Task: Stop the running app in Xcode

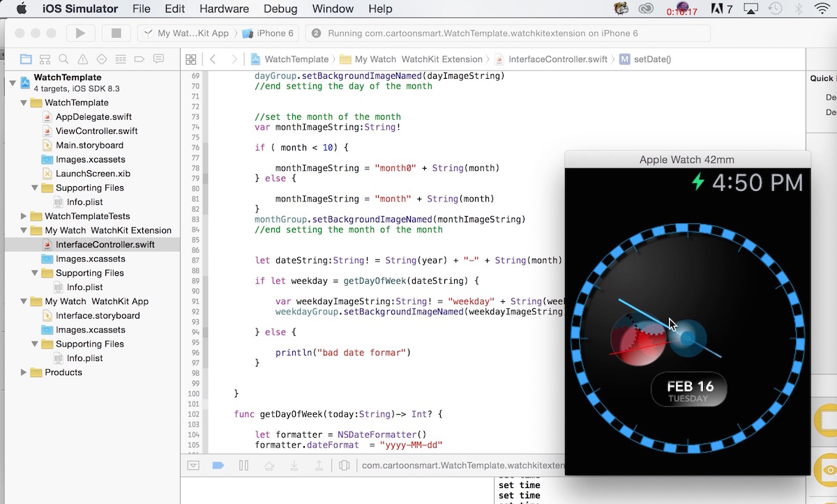Action: (x=116, y=33)
